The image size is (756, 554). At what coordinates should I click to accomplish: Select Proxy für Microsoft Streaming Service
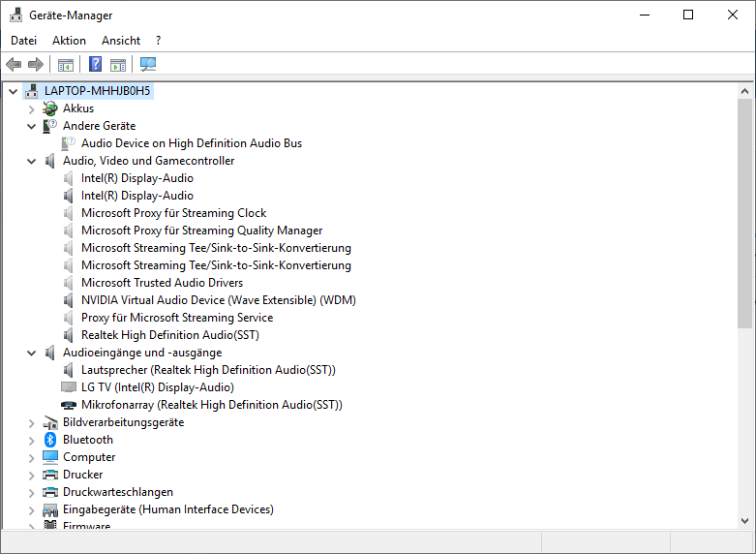[177, 318]
